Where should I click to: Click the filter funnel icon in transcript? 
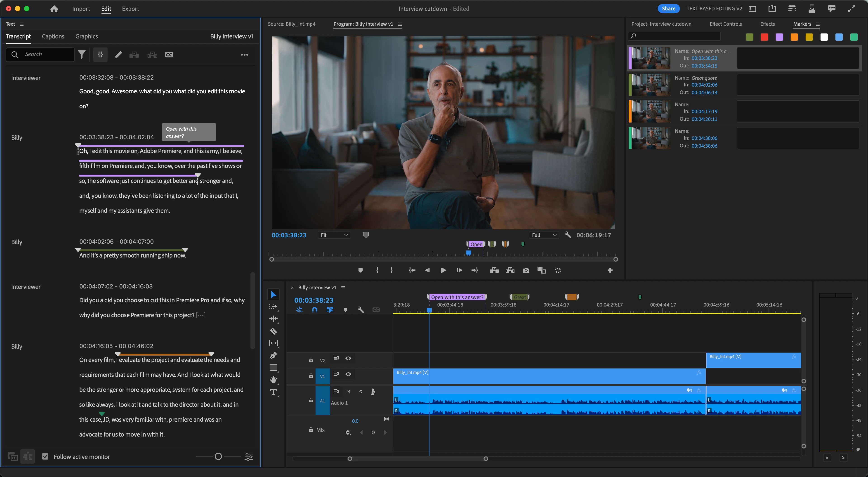(82, 55)
